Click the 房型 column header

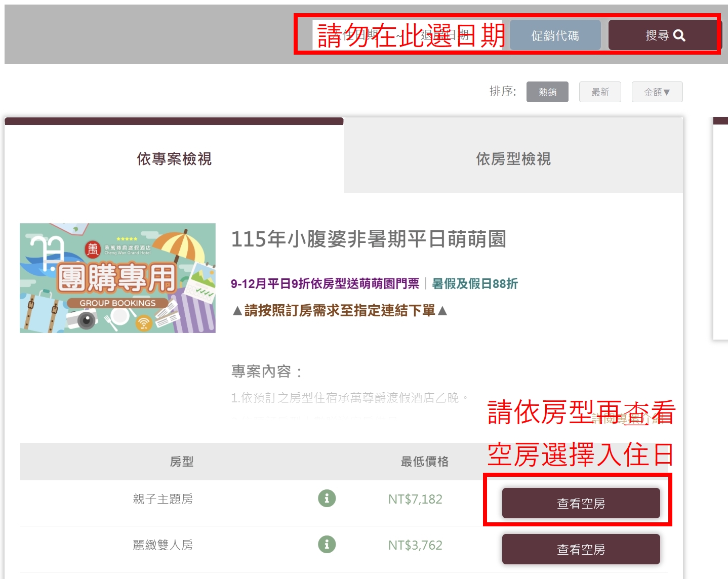[182, 462]
